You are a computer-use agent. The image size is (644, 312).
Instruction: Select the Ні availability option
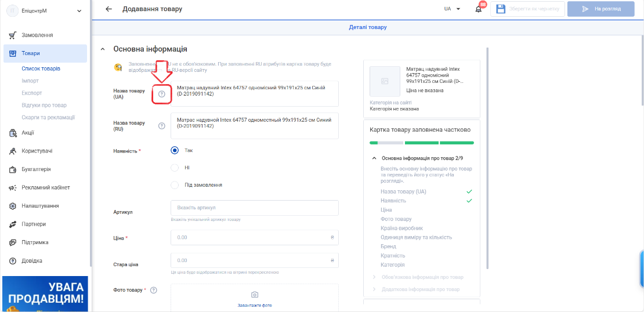click(x=175, y=168)
